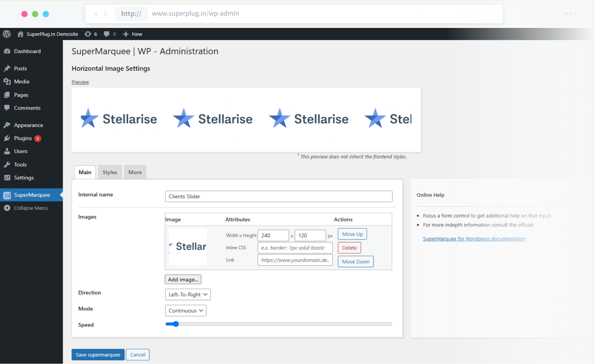
Task: Click the Stellar image thumbnail
Action: tap(188, 247)
